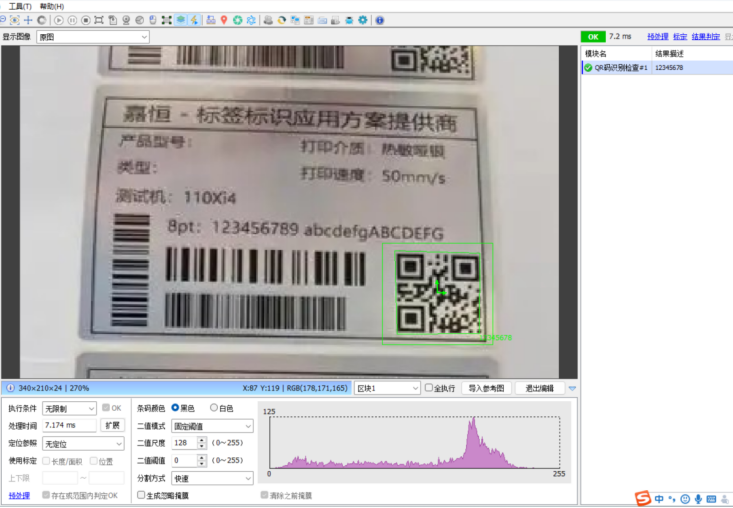Click the 二值尺度 value field 128
Screen dimensions: 733x508
tap(185, 443)
